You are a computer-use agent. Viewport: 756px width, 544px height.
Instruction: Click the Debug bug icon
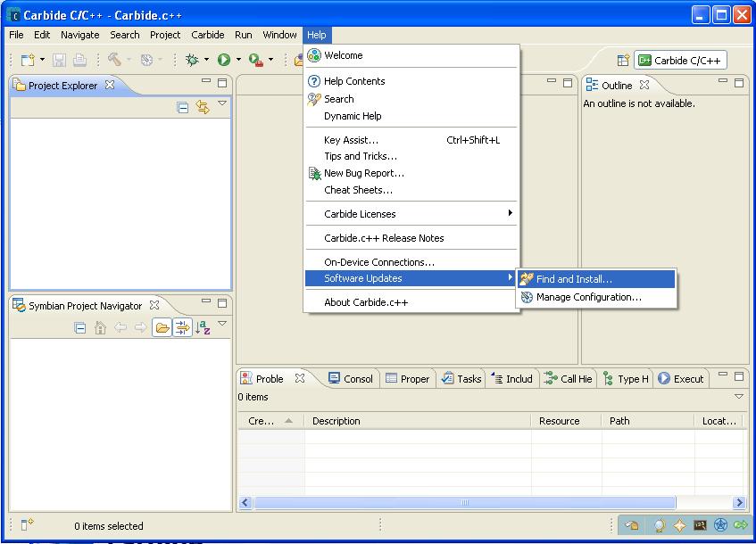pyautogui.click(x=193, y=60)
